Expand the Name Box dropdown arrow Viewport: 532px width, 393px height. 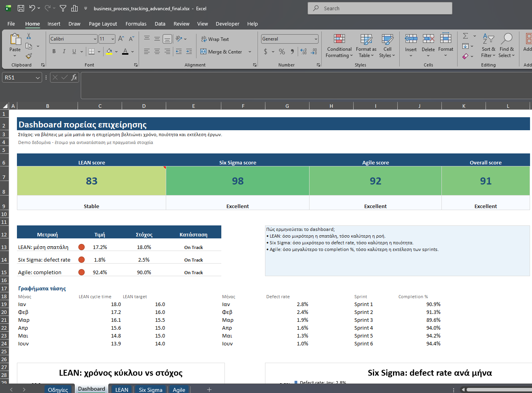38,78
